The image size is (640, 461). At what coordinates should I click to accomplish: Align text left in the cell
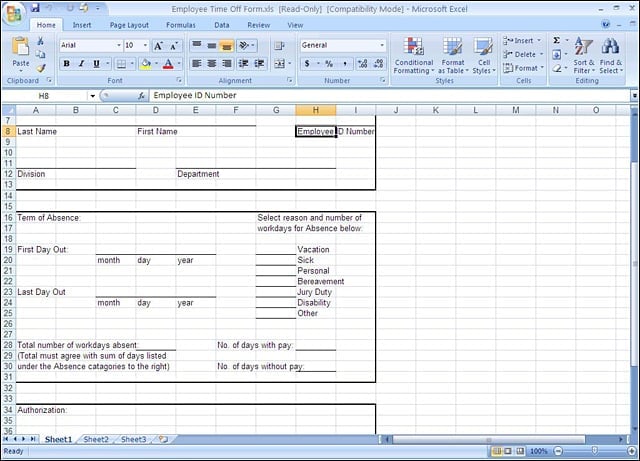(197, 63)
